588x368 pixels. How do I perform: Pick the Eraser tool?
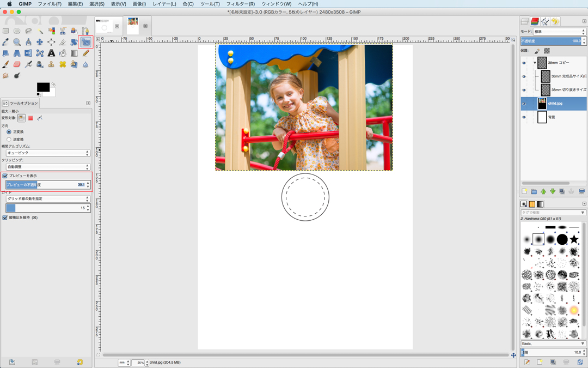[x=17, y=65]
